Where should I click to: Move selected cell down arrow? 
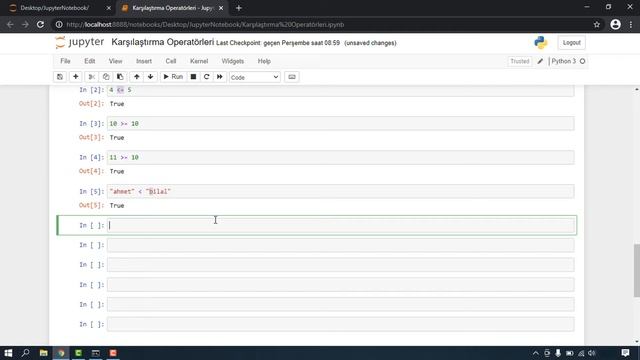(x=151, y=77)
